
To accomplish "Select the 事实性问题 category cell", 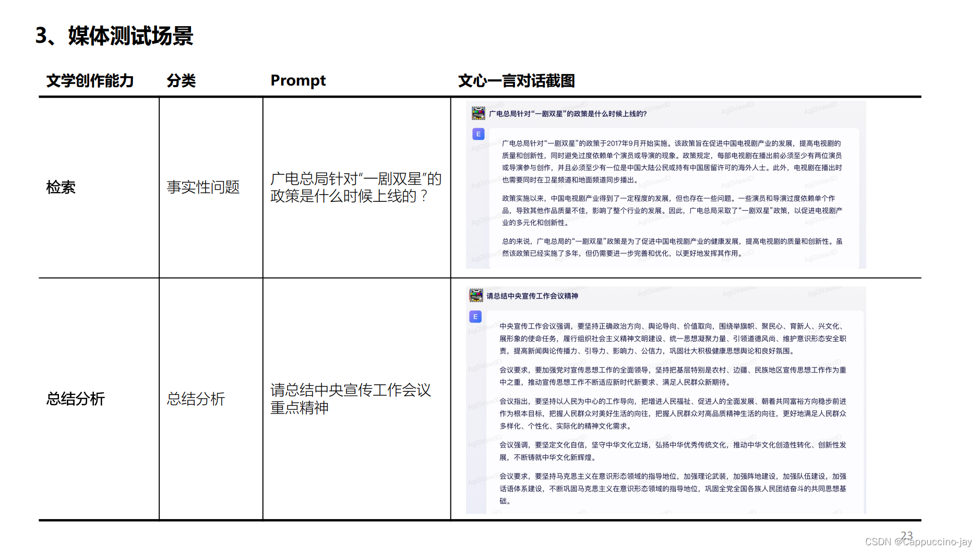I will pos(203,187).
